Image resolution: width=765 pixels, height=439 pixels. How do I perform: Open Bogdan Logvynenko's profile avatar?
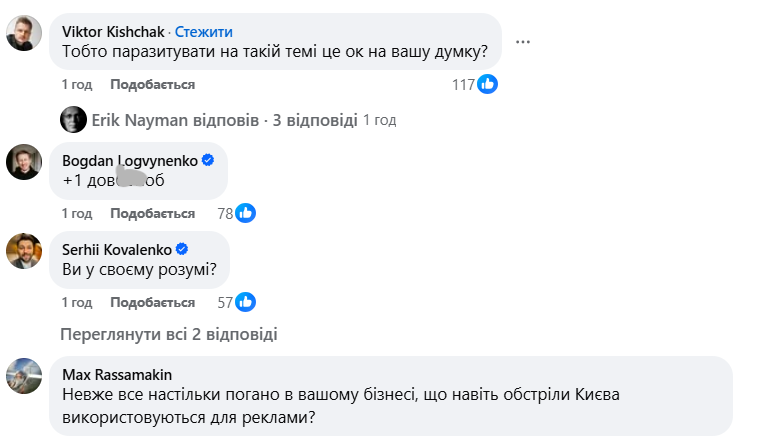coord(24,162)
